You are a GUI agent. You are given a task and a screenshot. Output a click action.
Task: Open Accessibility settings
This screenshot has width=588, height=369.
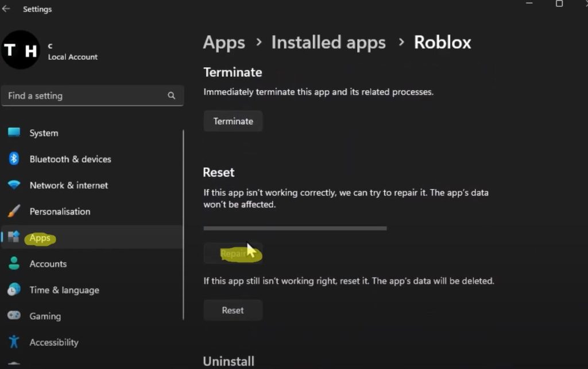point(54,343)
